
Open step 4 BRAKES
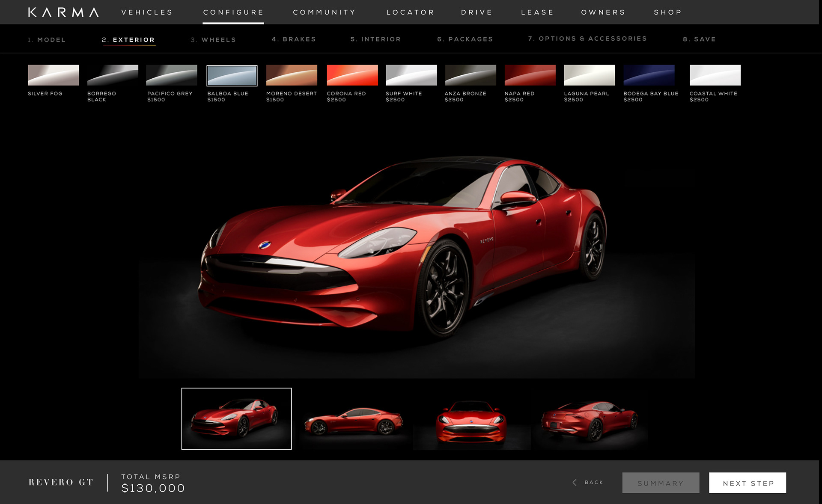pyautogui.click(x=294, y=39)
